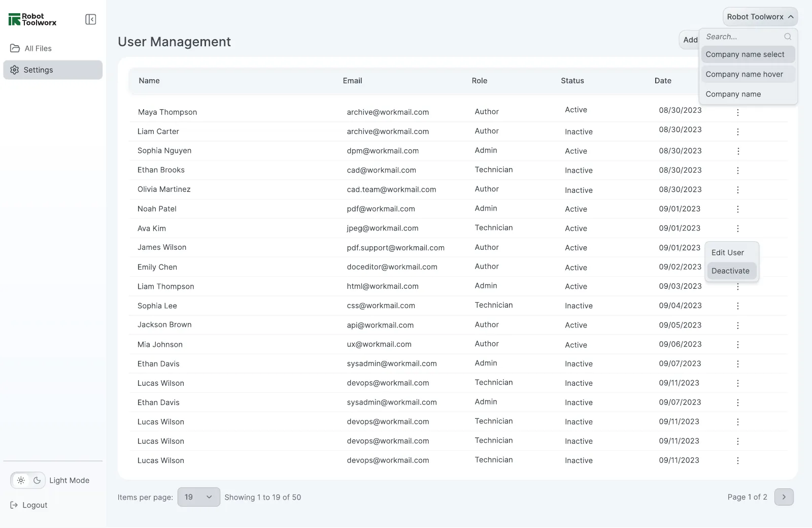
Task: Open the three-dot menu for Noah Patel
Action: coord(738,209)
